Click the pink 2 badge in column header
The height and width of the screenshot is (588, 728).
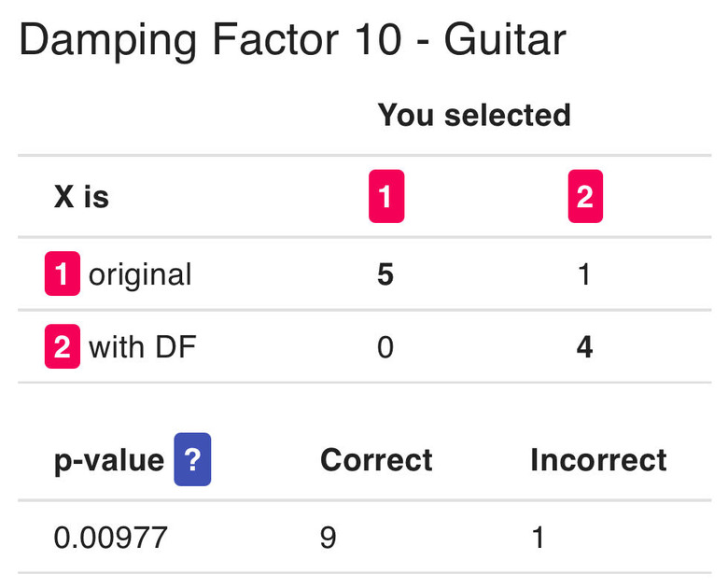coord(585,196)
